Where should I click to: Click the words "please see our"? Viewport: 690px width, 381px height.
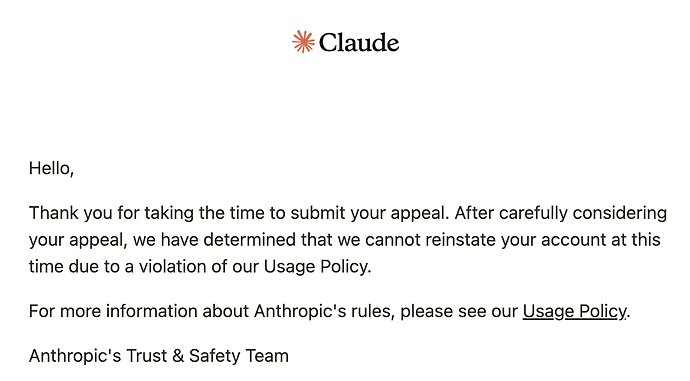[x=459, y=311]
